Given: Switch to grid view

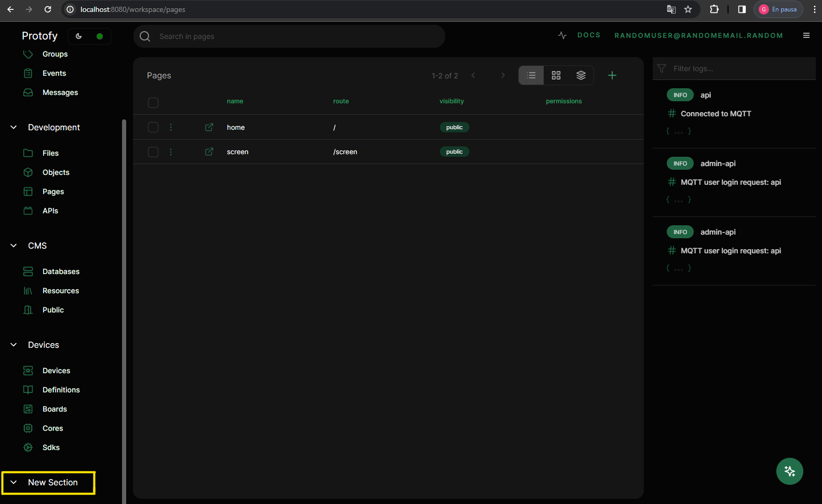Looking at the screenshot, I should 556,75.
